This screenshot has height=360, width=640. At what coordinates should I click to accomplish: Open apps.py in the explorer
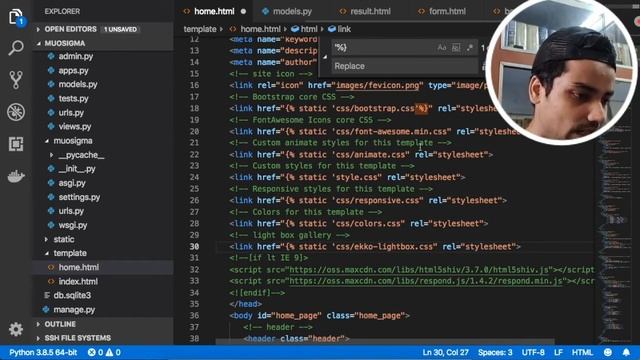pyautogui.click(x=73, y=71)
